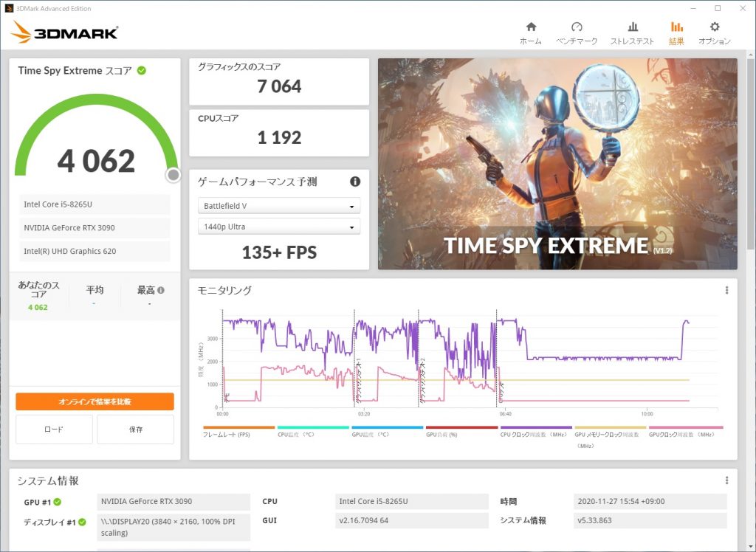
Task: Click the 時間 2020-11-27 15:54 field
Action: pos(650,501)
